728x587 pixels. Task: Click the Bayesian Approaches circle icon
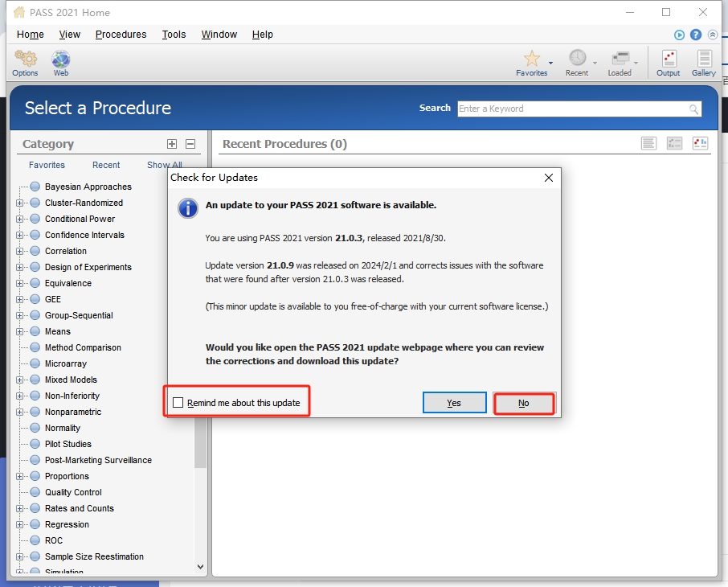tap(35, 187)
